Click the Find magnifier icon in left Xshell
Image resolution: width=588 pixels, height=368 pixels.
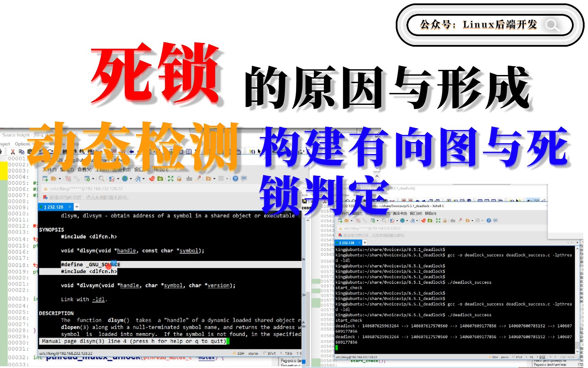[x=101, y=179]
